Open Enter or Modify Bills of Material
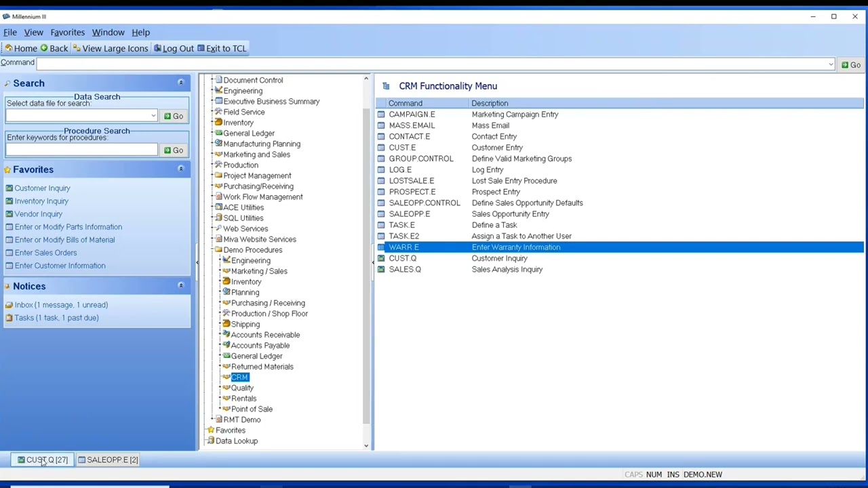 pos(64,239)
